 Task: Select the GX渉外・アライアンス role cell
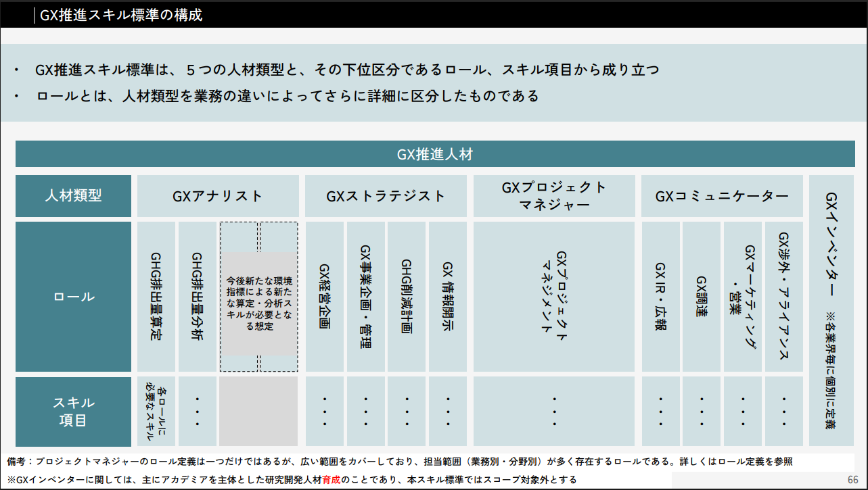point(784,297)
